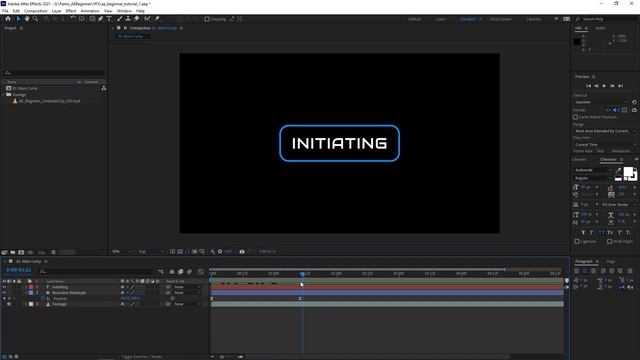Open the Range dropdown in Preview panel

tap(605, 131)
